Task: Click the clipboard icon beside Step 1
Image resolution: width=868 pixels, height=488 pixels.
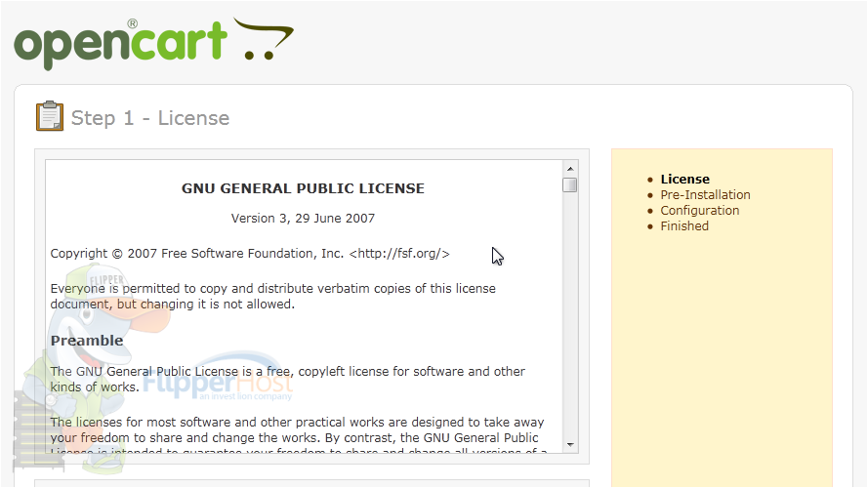Action: 50,116
